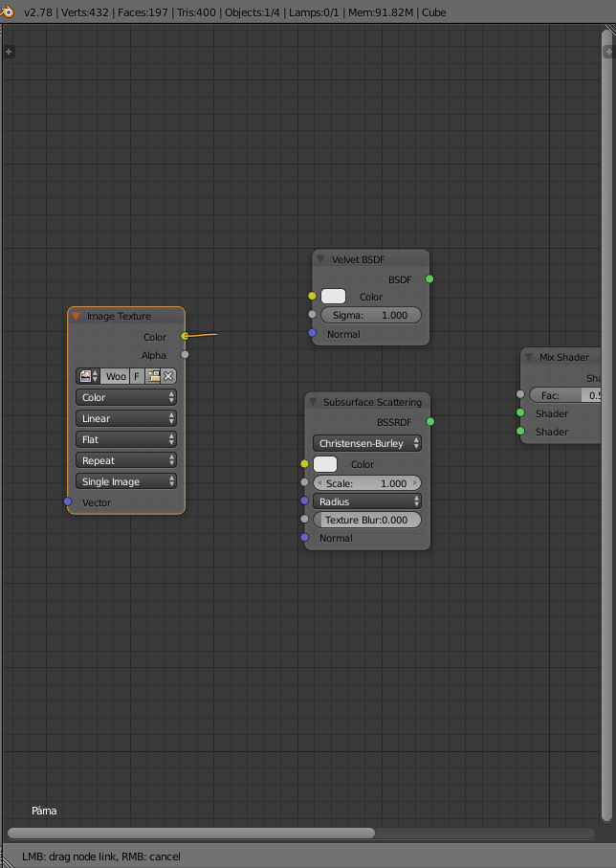Click the Sigma value field
This screenshot has height=868, width=616.
(x=370, y=315)
